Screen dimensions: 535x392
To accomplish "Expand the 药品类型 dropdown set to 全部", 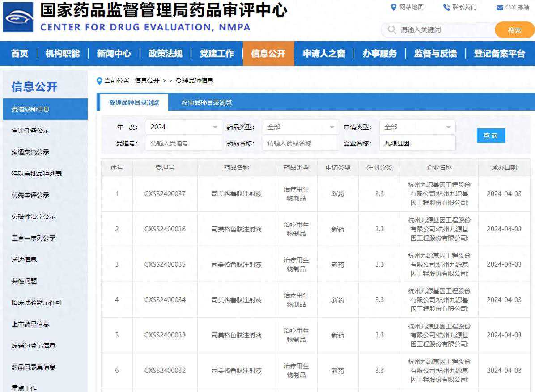I will 300,127.
